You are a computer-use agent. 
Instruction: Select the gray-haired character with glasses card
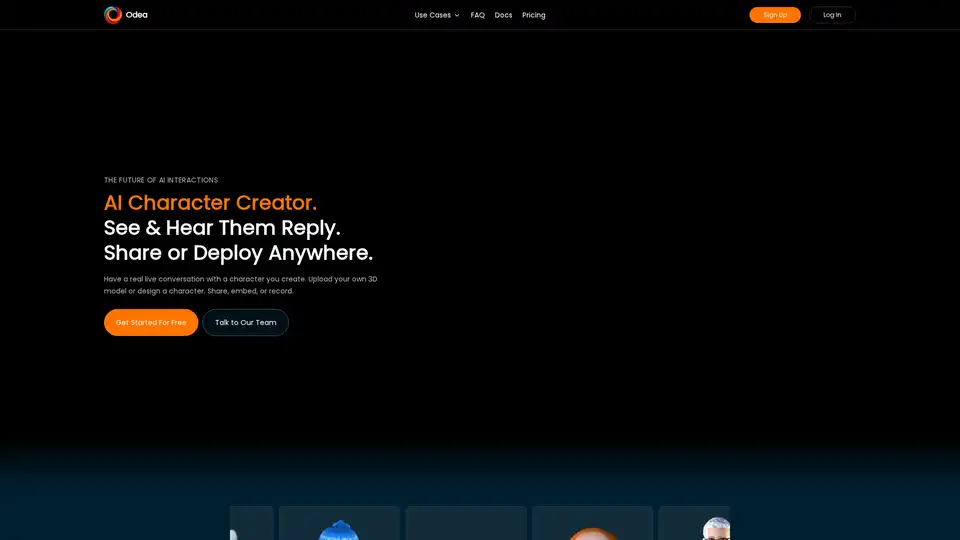pyautogui.click(x=694, y=524)
